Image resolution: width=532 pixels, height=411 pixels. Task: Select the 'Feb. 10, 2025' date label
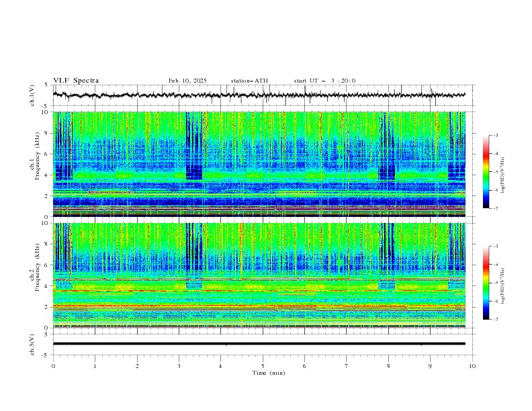(187, 81)
